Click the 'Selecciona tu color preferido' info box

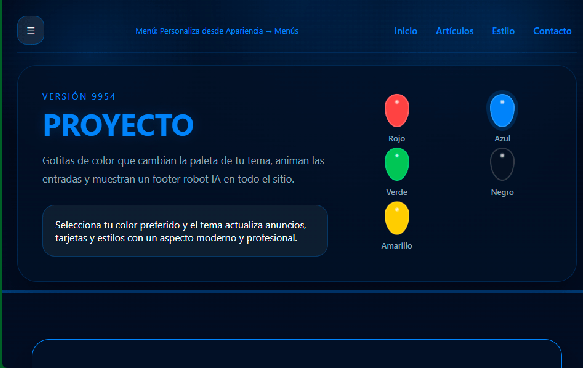tap(185, 231)
